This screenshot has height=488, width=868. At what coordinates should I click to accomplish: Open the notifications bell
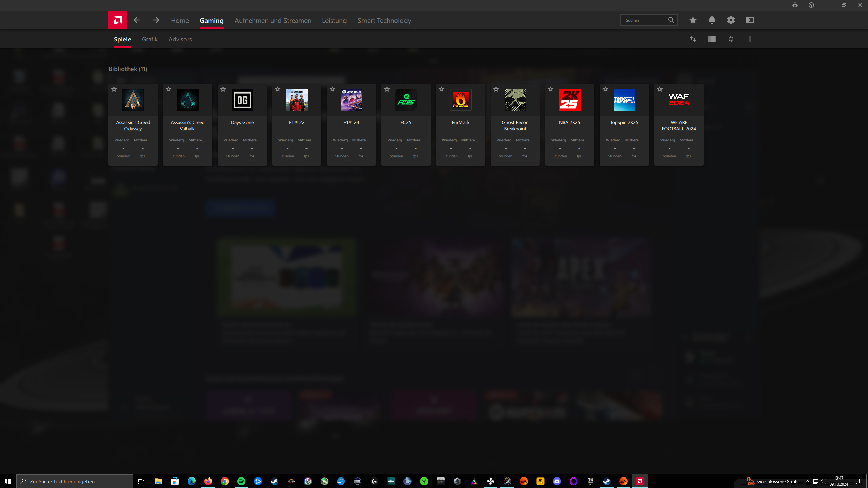pyautogui.click(x=712, y=20)
